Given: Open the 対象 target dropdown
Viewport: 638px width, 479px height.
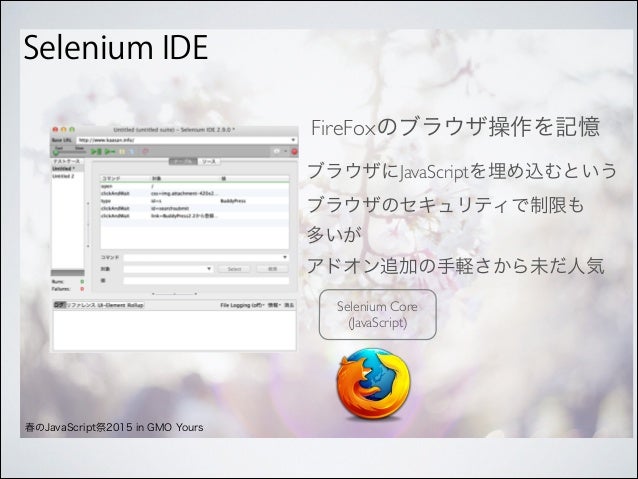Looking at the screenshot, I should tap(209, 269).
